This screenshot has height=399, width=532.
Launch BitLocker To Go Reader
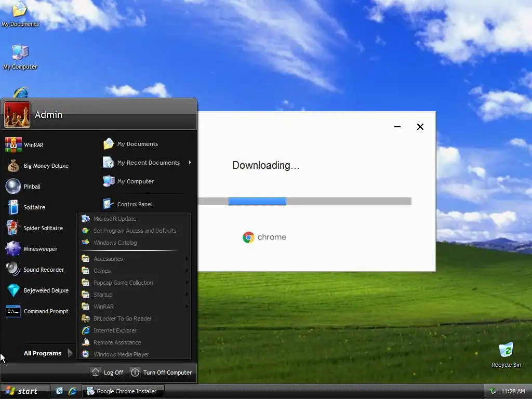point(117,318)
